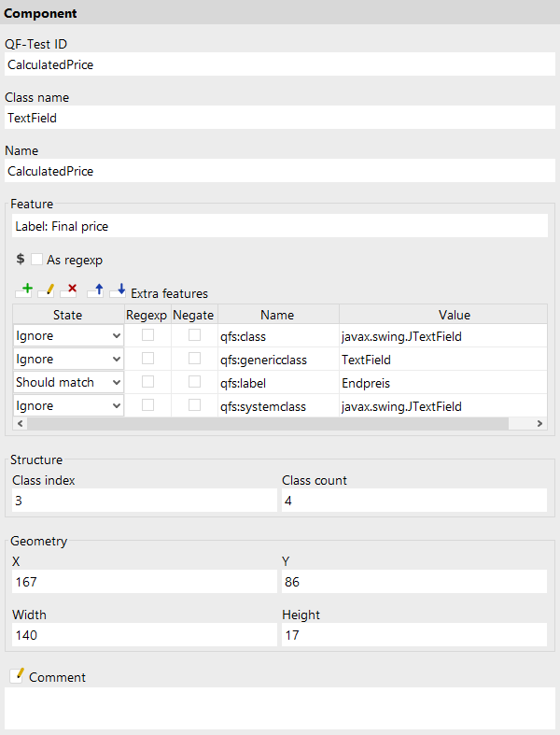Open State dropdown for qfs:systemclass row

click(68, 406)
